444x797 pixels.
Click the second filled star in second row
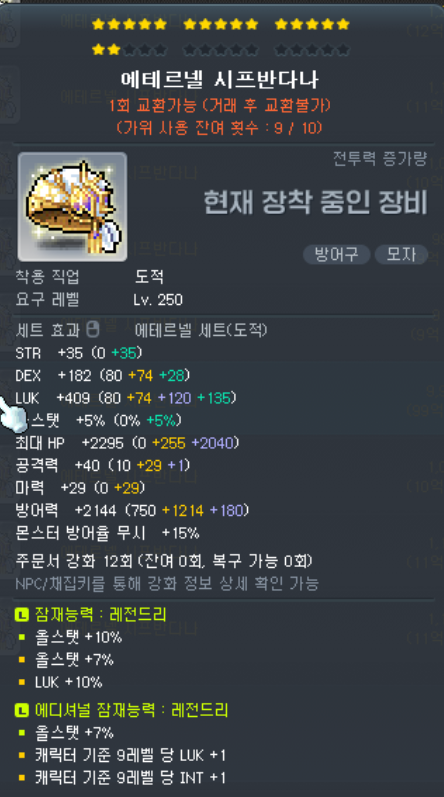[114, 50]
